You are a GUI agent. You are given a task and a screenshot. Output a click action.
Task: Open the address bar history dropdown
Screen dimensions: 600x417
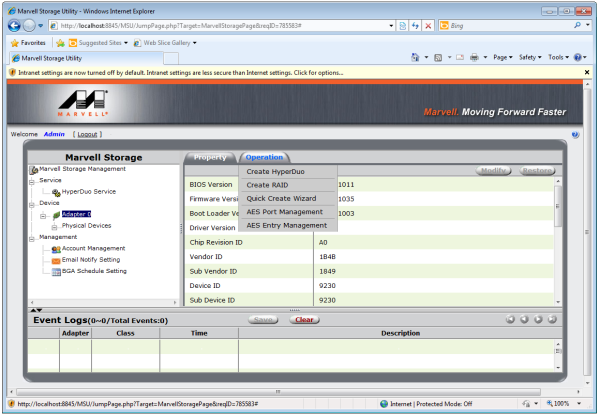pos(391,26)
